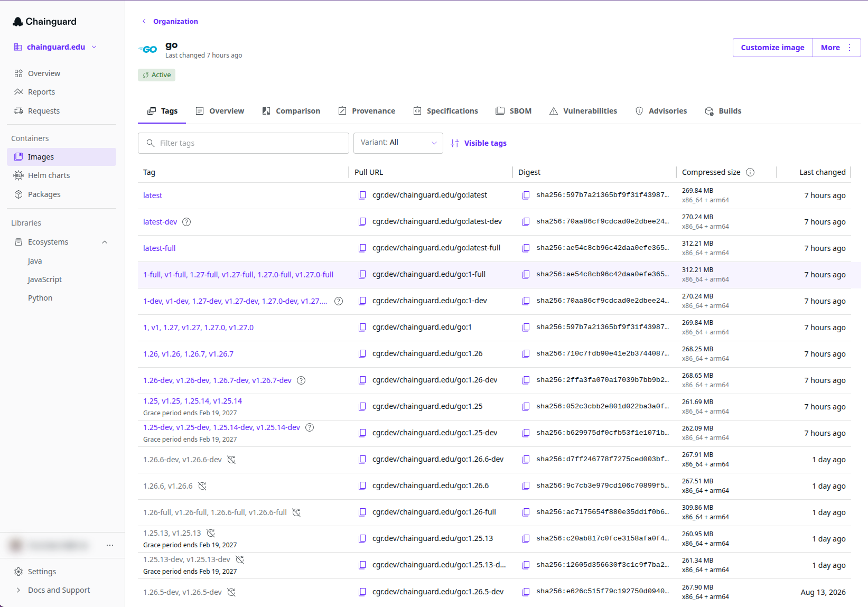Switch to the SBOM tab

point(514,111)
